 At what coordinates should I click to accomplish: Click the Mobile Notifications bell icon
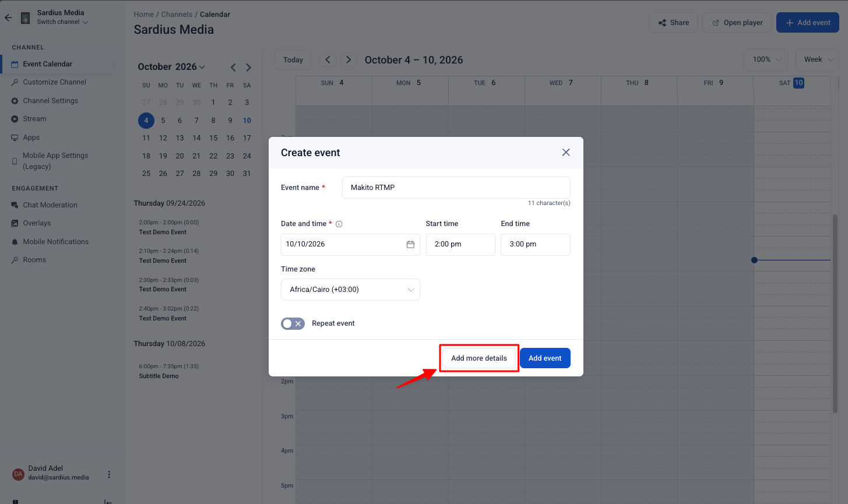pos(15,242)
